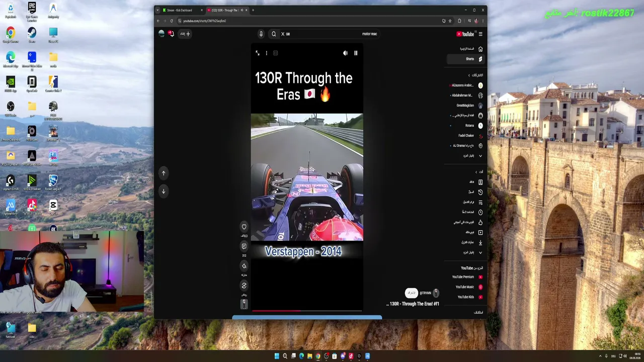Show hidden system tray icons
The width and height of the screenshot is (644, 362).
(x=600, y=356)
